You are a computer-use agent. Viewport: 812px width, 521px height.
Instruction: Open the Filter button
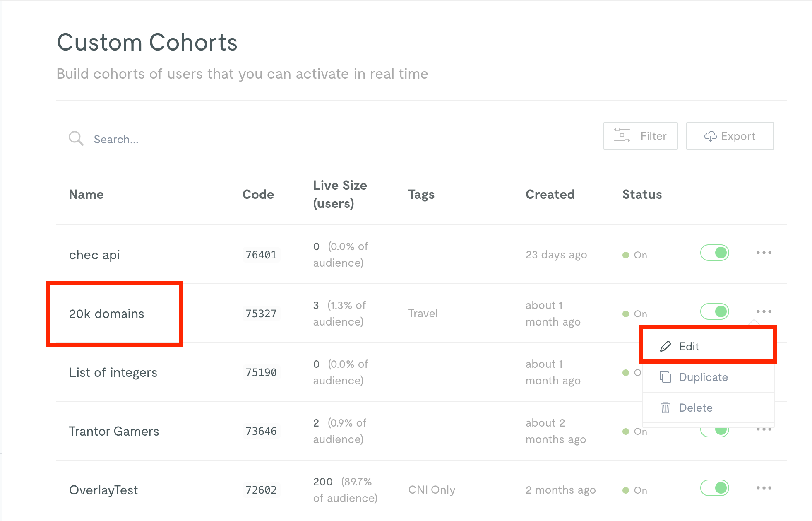pyautogui.click(x=640, y=136)
